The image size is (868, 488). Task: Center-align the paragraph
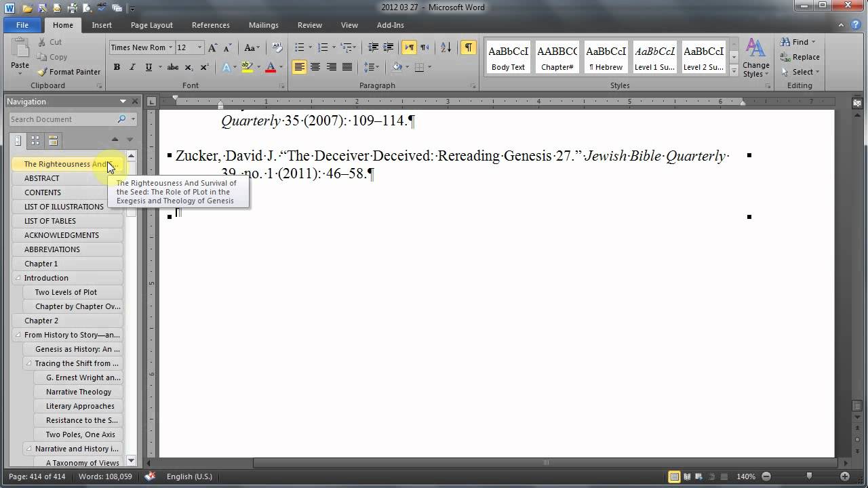pos(315,67)
